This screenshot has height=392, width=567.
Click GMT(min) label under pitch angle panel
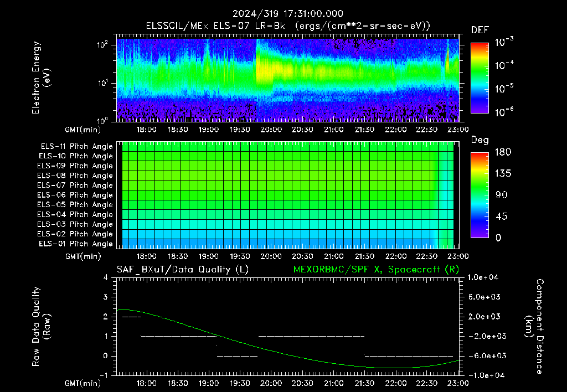pos(83,256)
